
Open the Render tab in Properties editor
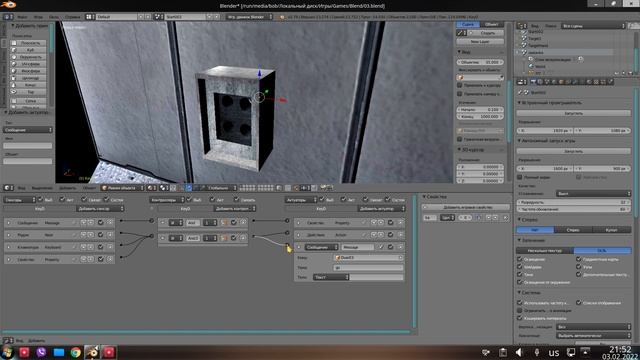click(533, 82)
